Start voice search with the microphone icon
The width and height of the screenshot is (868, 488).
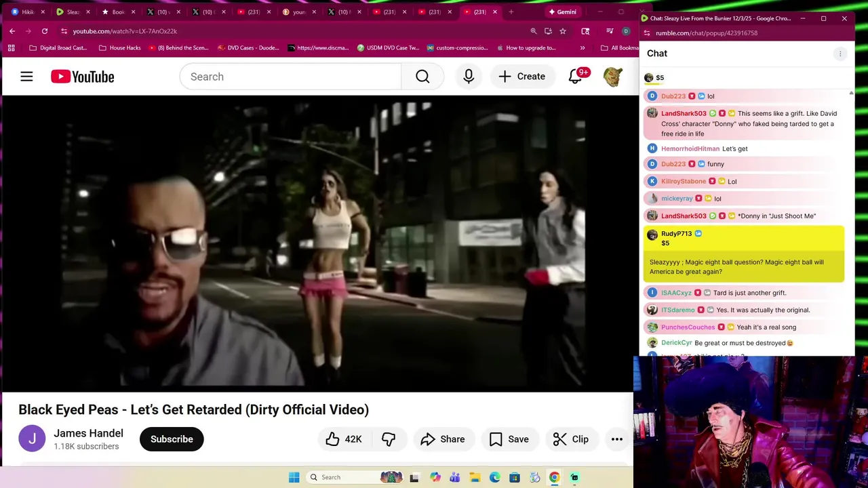point(469,77)
